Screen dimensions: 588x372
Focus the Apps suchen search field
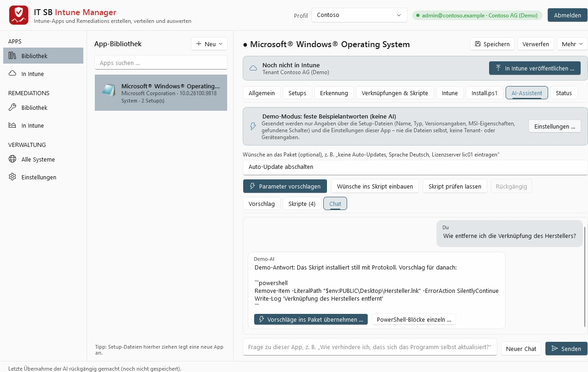coord(161,63)
